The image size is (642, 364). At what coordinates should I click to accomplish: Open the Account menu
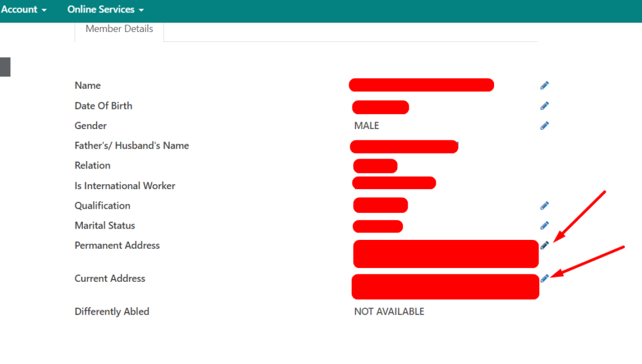(x=19, y=9)
